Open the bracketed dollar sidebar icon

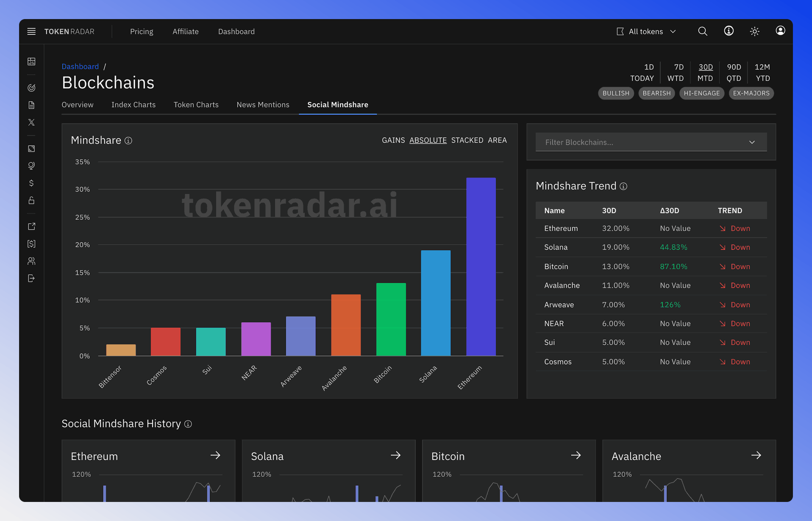(31, 244)
